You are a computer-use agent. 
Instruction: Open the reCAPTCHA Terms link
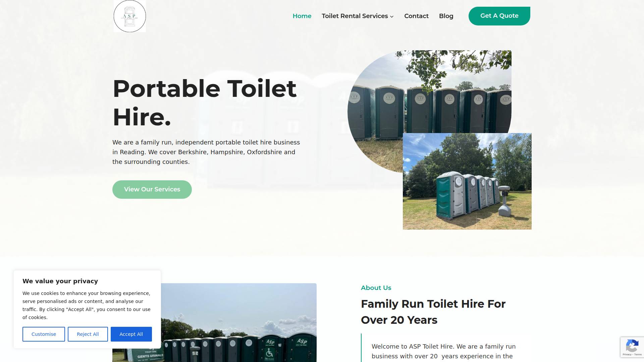(638, 354)
